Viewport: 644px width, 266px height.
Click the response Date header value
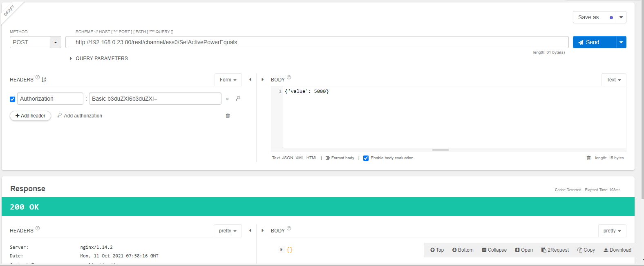click(x=119, y=256)
